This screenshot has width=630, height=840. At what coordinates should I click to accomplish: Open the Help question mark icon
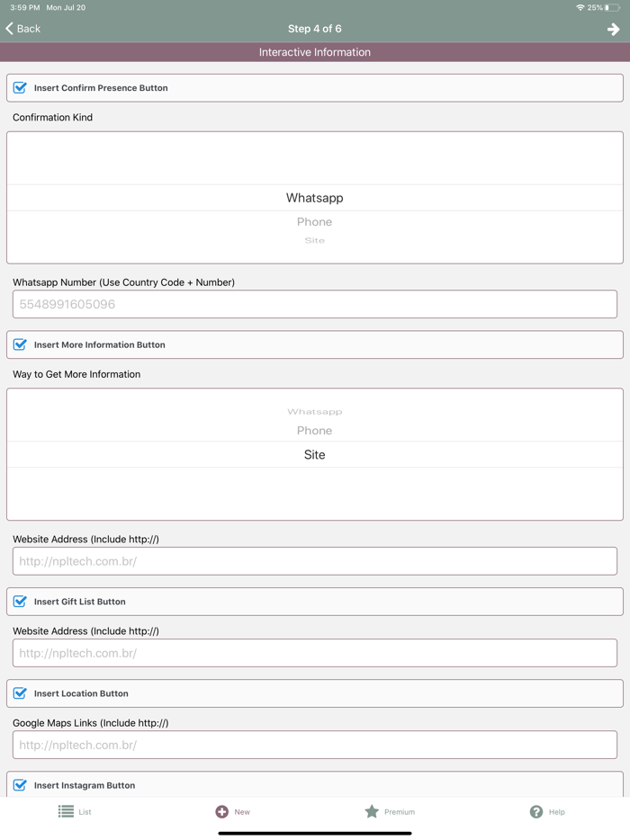click(x=536, y=811)
